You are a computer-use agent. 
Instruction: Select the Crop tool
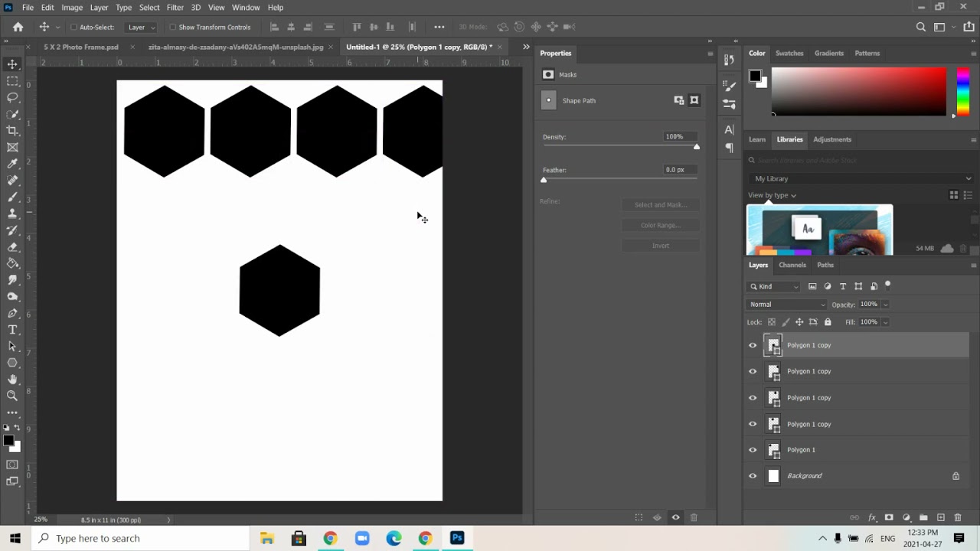click(12, 131)
